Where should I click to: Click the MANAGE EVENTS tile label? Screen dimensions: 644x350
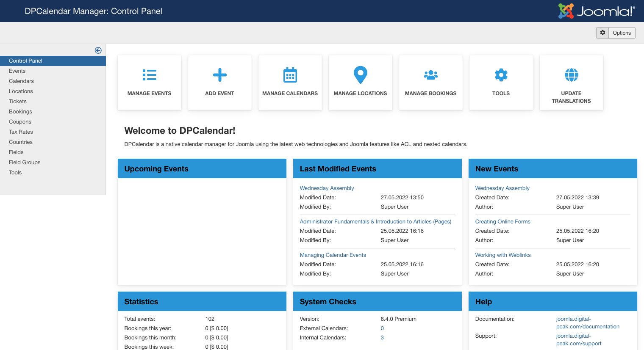[x=149, y=94]
